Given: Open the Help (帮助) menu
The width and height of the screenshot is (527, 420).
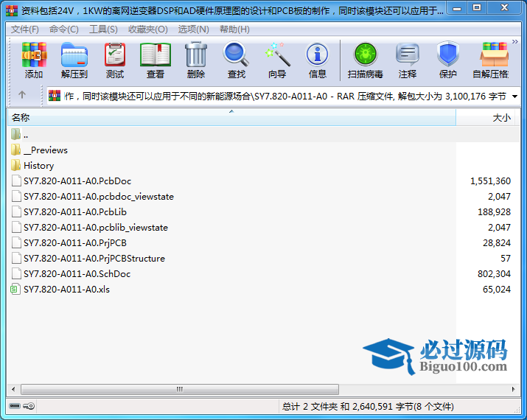Looking at the screenshot, I should click(x=234, y=29).
